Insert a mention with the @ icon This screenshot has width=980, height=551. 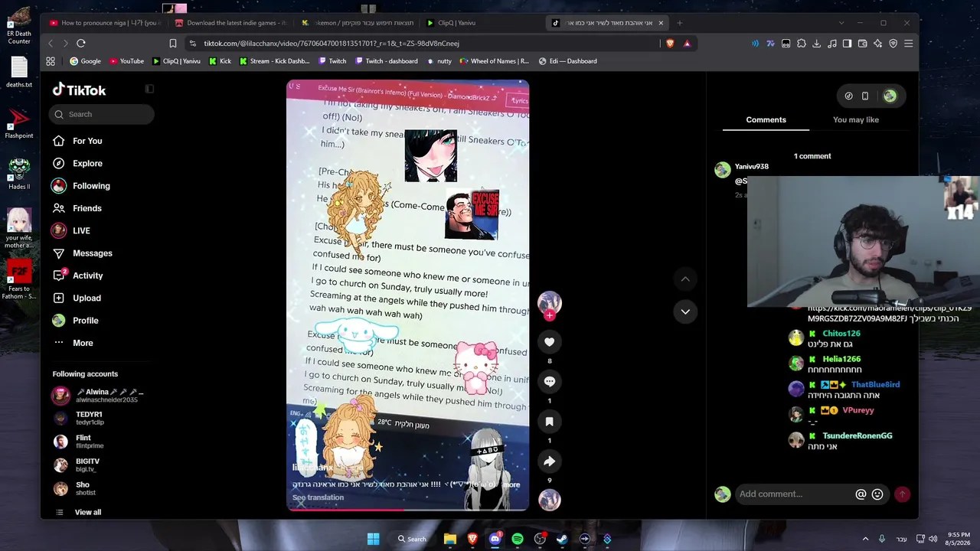pos(861,494)
